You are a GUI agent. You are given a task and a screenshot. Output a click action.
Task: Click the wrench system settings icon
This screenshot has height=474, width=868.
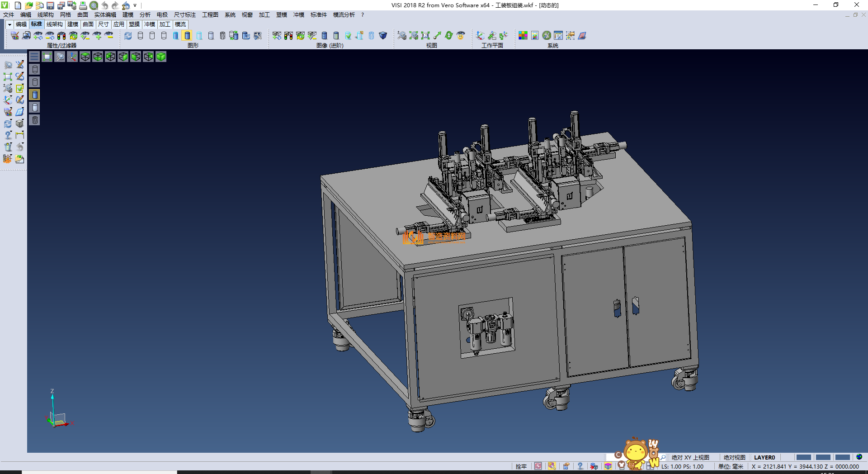tap(547, 36)
